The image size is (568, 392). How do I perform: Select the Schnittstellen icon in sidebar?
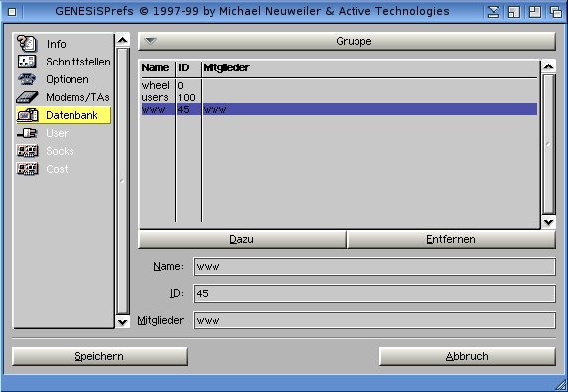pyautogui.click(x=27, y=62)
